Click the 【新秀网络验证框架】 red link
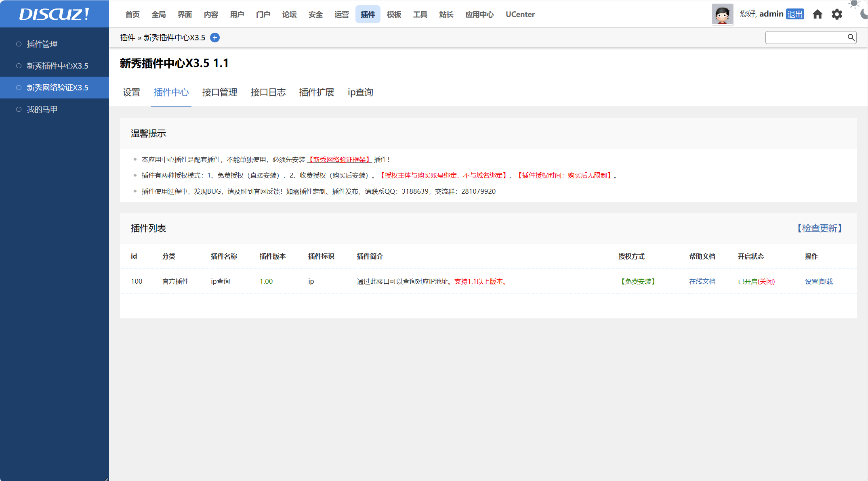Image resolution: width=868 pixels, height=481 pixels. [340, 160]
